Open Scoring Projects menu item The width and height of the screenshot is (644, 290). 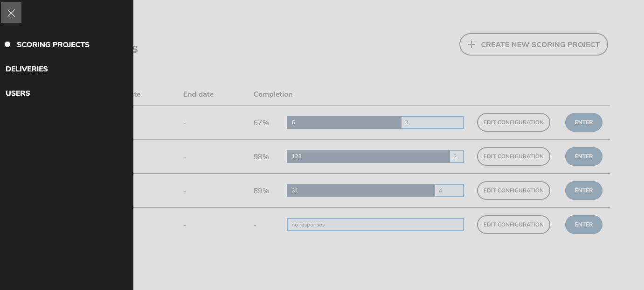pos(53,45)
